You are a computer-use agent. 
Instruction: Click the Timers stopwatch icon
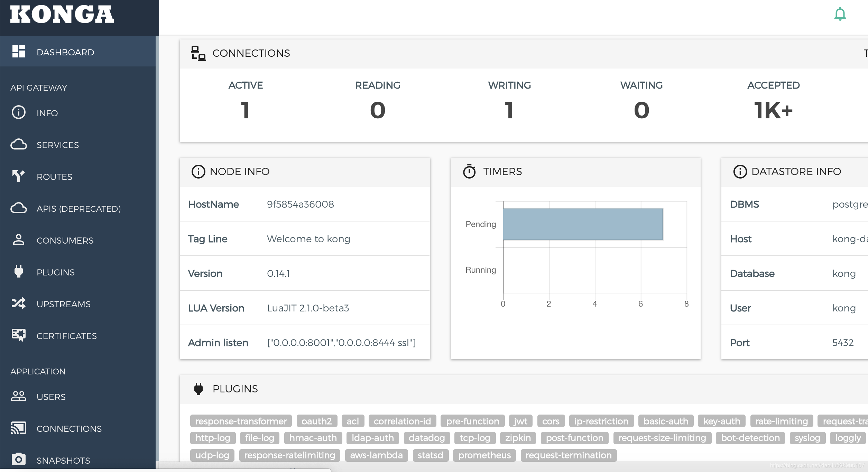coord(469,171)
